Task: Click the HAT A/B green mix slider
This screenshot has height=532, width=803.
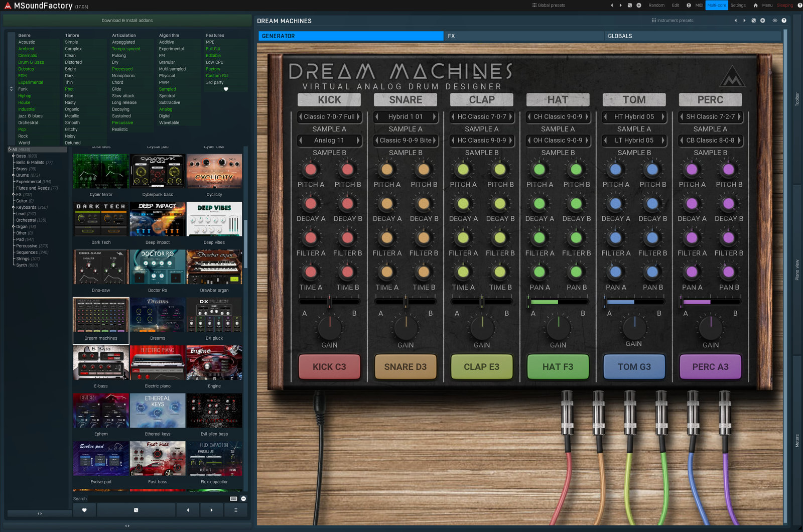Action: pyautogui.click(x=558, y=302)
